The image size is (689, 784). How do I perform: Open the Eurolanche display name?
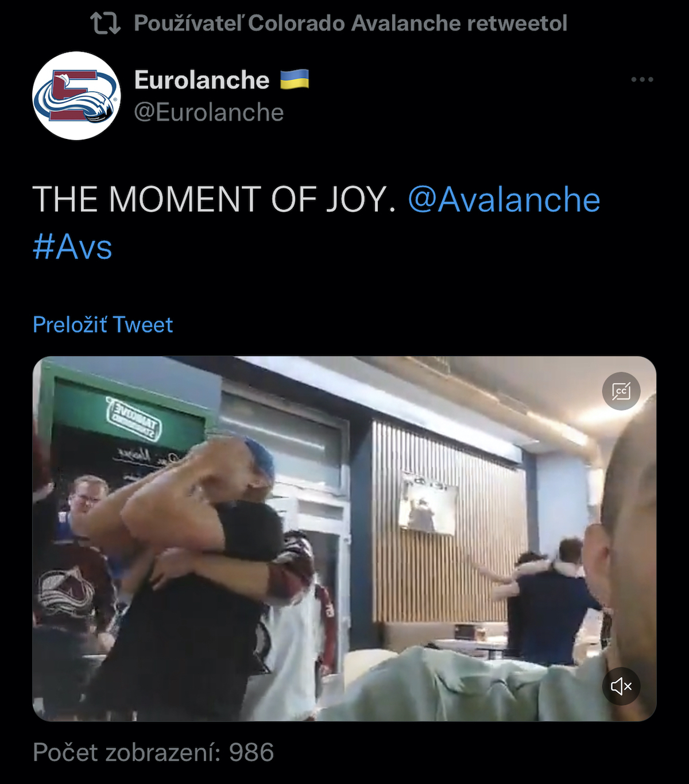click(202, 80)
